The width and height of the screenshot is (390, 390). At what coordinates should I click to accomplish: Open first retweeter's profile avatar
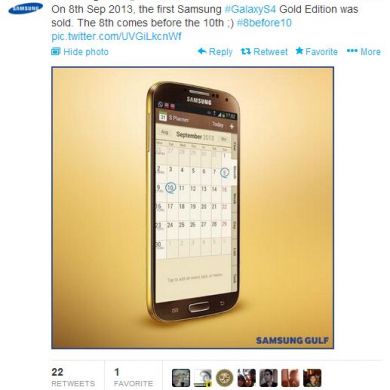click(181, 378)
